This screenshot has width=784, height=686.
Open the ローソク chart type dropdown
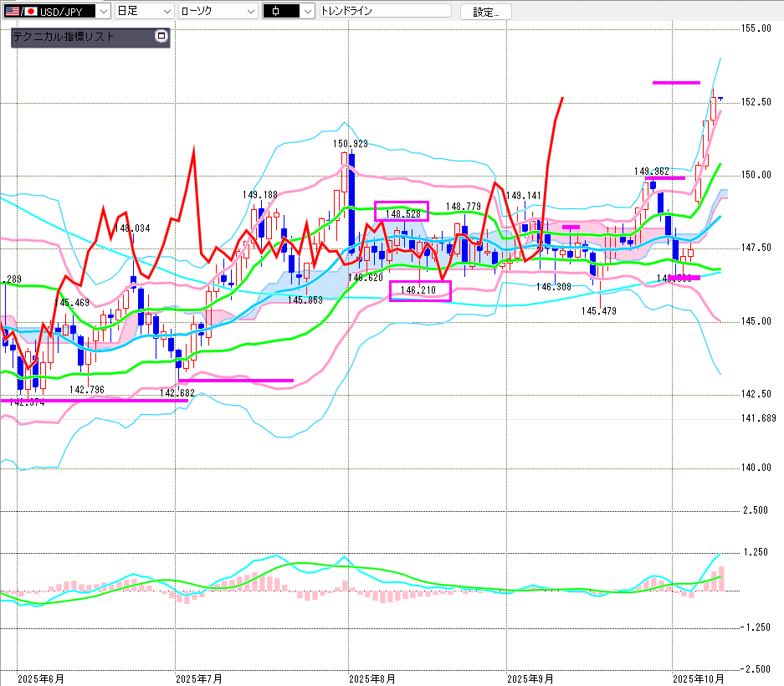(x=249, y=12)
